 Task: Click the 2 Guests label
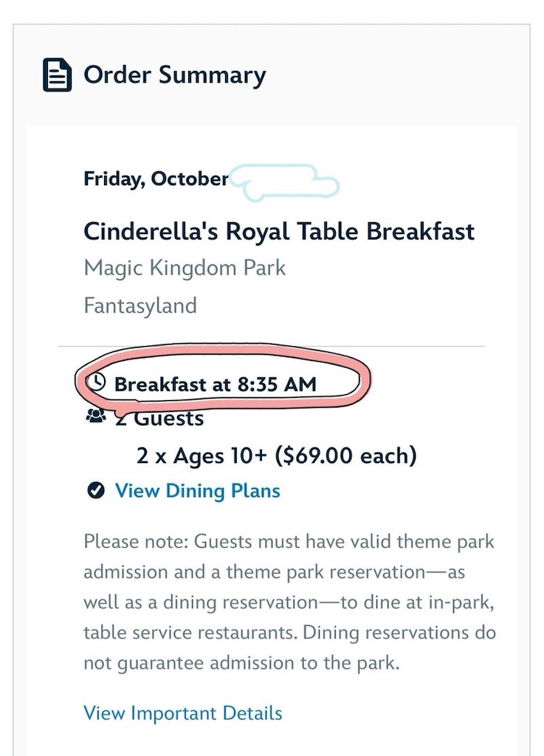point(159,419)
